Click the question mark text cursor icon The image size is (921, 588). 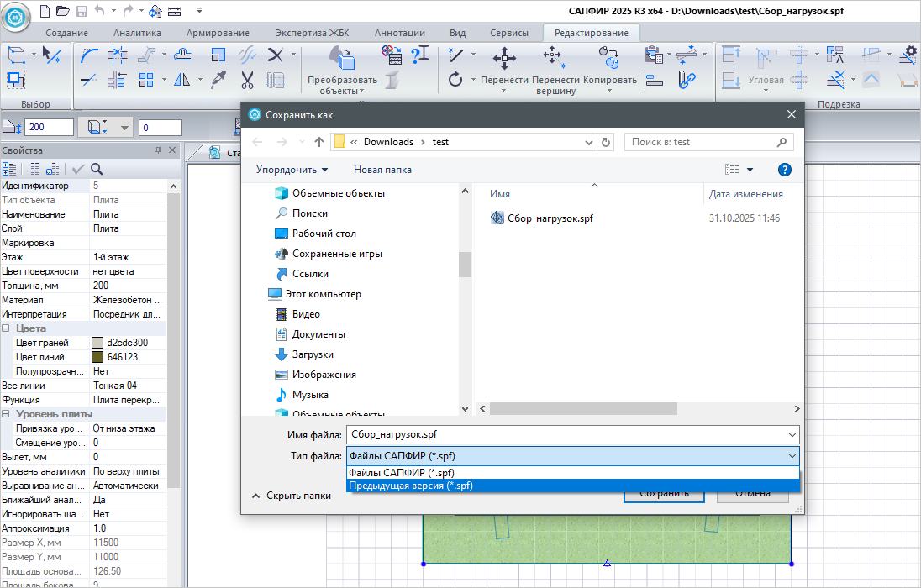coord(420,55)
